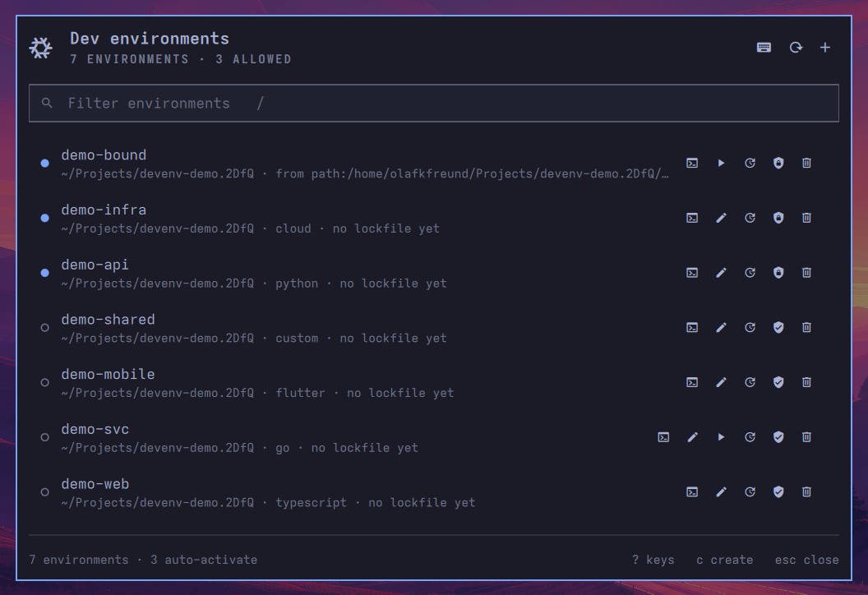Click update history icon for demo-mobile

tap(750, 382)
